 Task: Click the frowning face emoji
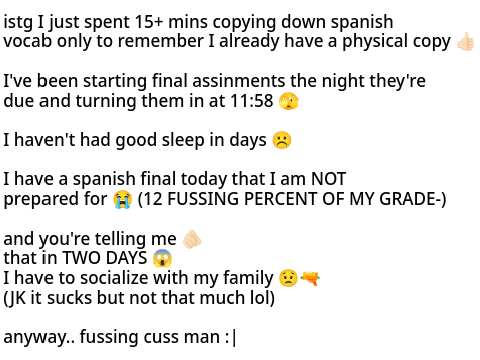(x=282, y=140)
